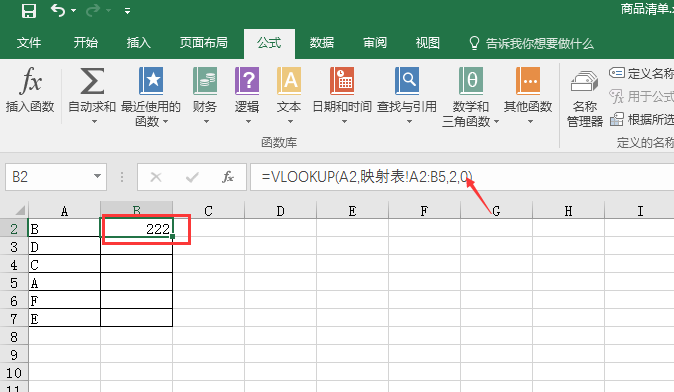Go to the 视图 tab
Image resolution: width=674 pixels, height=392 pixels.
click(428, 43)
